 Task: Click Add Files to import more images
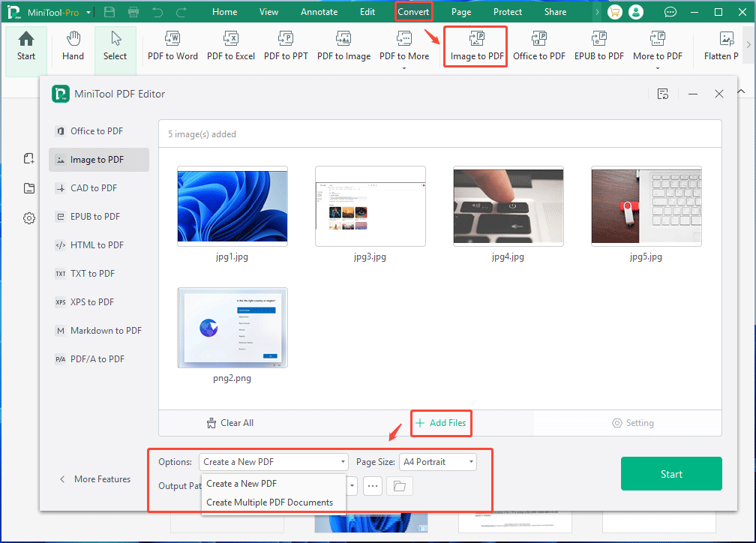pos(441,423)
